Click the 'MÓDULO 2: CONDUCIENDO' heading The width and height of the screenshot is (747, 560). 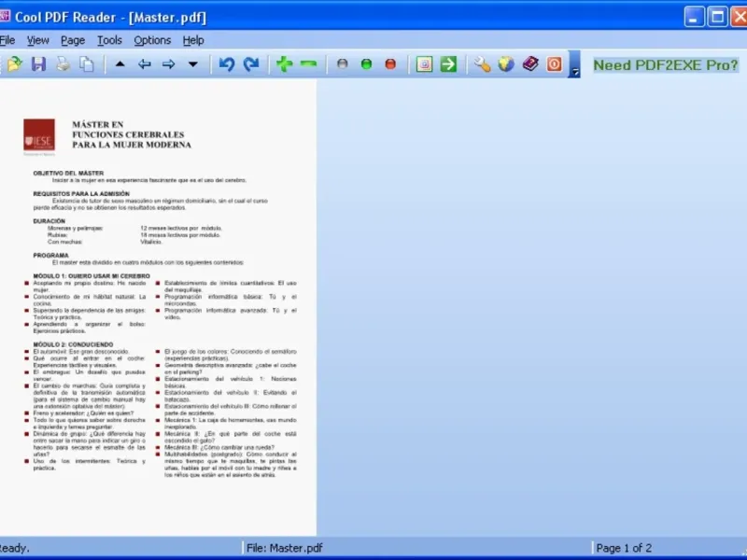[x=73, y=344]
